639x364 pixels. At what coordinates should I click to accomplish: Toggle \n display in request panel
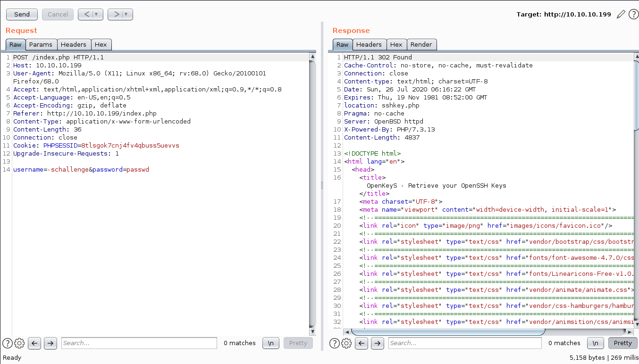(x=271, y=343)
